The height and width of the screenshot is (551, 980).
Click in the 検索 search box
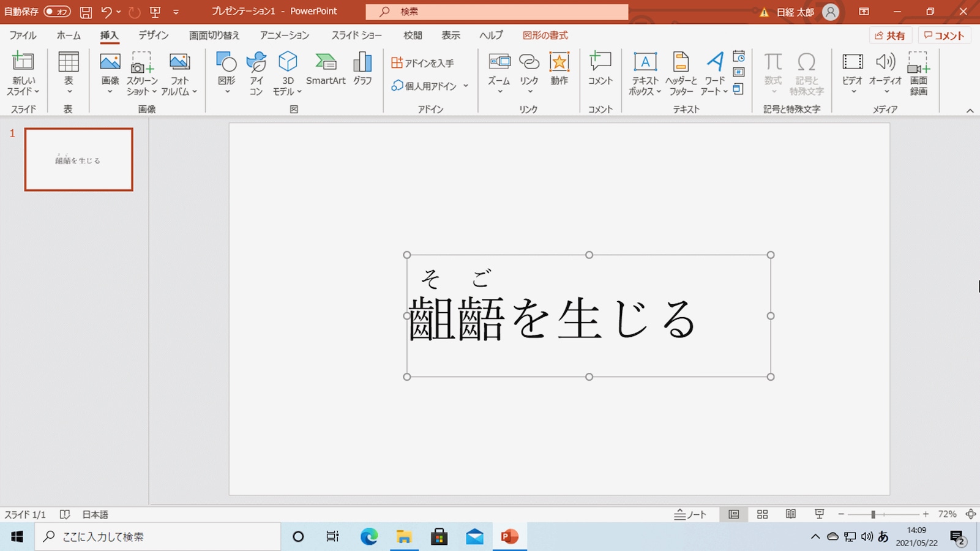tap(497, 12)
